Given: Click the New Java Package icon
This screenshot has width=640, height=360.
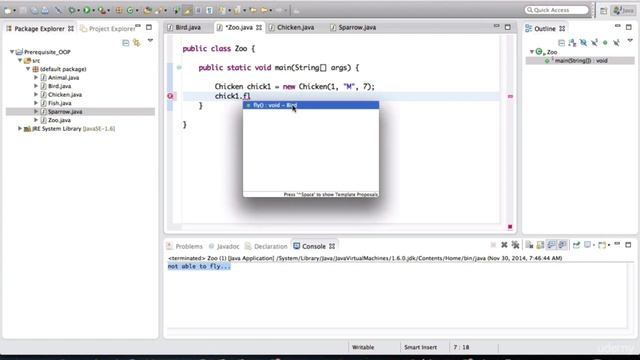Looking at the screenshot, I should pos(118,10).
